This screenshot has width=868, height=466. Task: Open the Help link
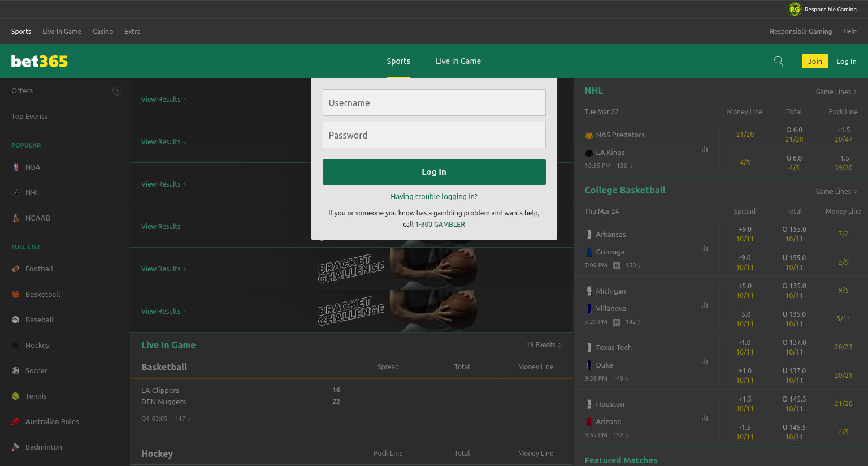click(850, 31)
